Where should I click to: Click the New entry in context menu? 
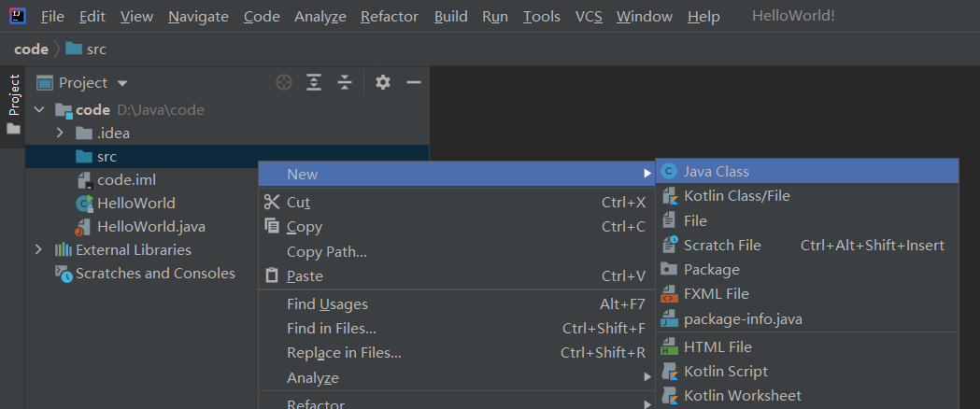457,174
